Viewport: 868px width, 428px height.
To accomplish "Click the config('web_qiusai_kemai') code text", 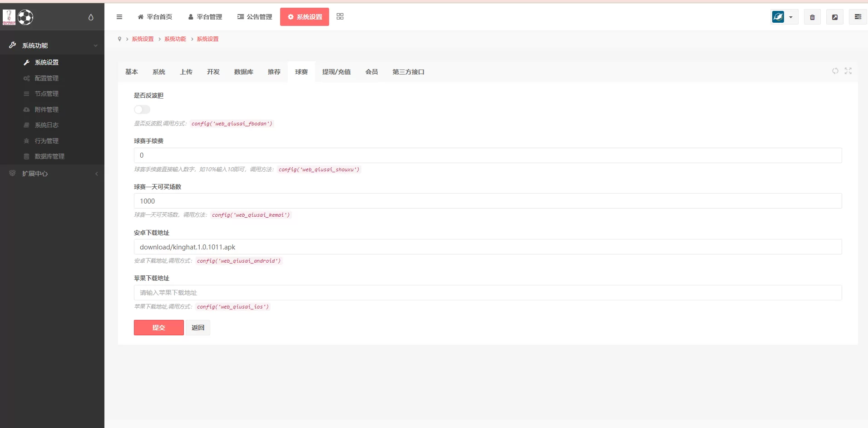I will (251, 215).
